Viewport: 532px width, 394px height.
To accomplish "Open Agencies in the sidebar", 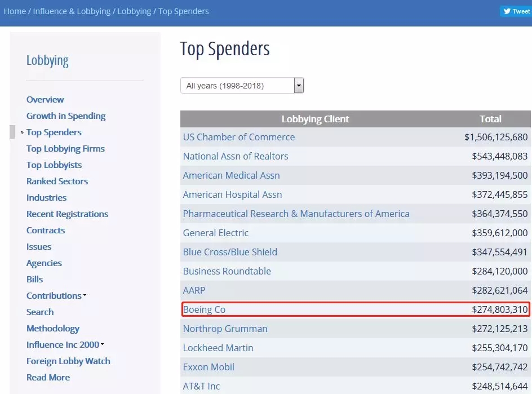I will pyautogui.click(x=44, y=263).
